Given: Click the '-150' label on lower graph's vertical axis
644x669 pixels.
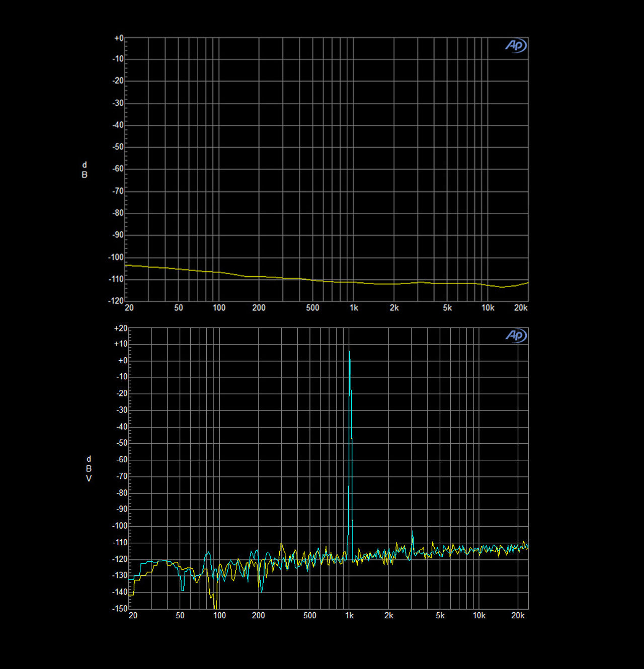Looking at the screenshot, I should 120,608.
